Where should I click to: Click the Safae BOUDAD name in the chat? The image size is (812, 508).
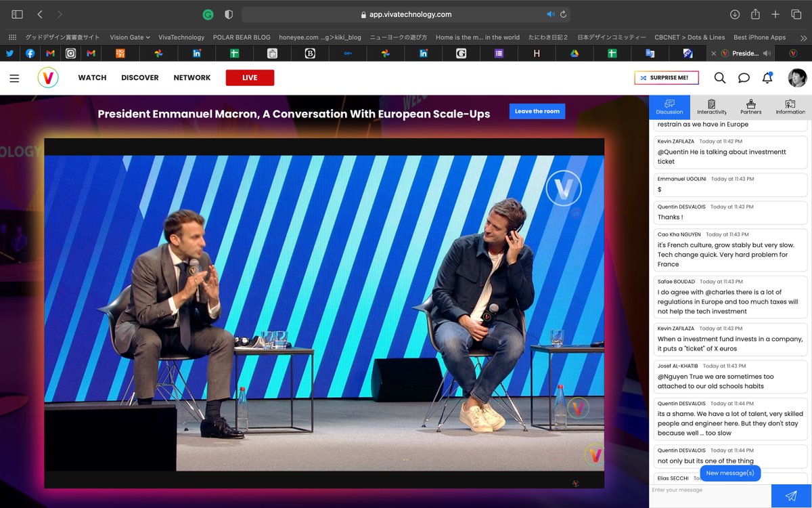[x=676, y=281]
